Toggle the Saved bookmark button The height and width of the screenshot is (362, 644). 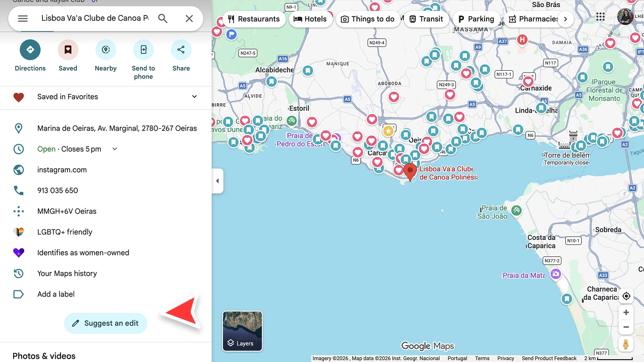[68, 50]
